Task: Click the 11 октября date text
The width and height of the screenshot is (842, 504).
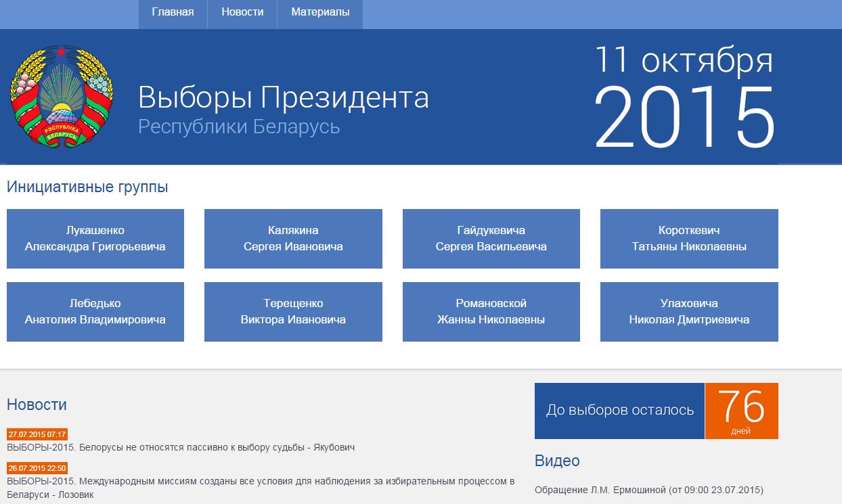Action: [684, 60]
